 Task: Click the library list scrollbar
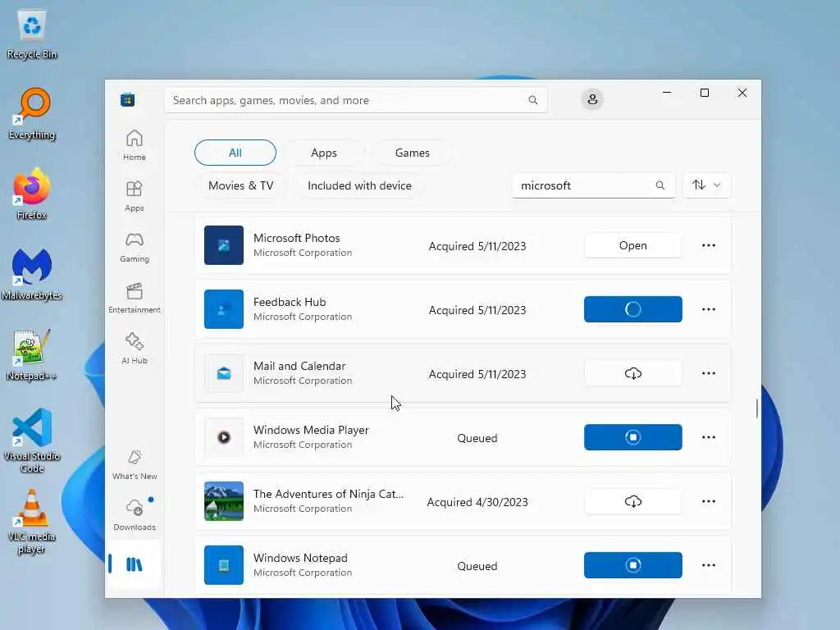tap(756, 409)
